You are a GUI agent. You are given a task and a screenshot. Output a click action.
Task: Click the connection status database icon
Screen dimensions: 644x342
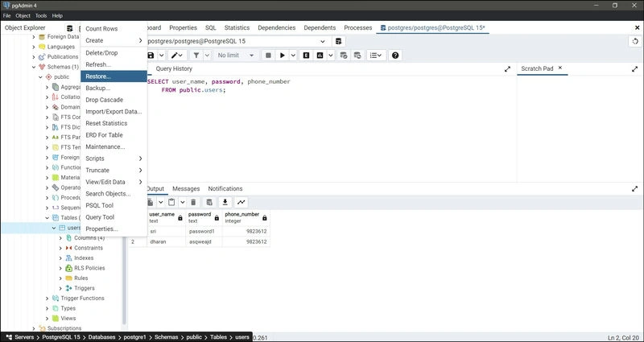[x=338, y=42]
